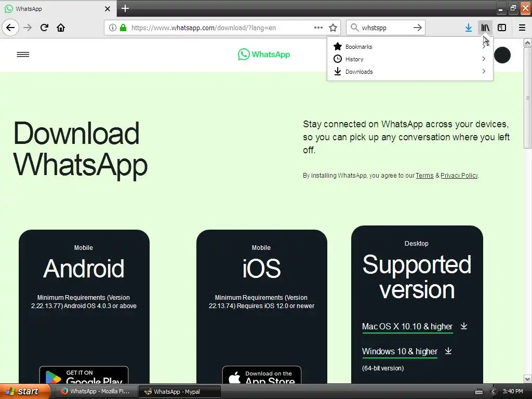
Task: Open page actions three-dots menu
Action: (x=318, y=28)
